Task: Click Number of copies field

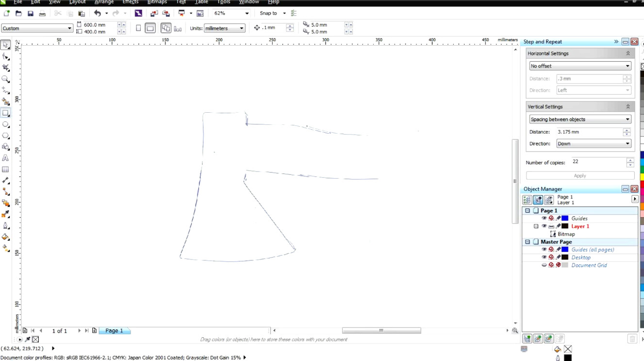Action: pyautogui.click(x=598, y=162)
